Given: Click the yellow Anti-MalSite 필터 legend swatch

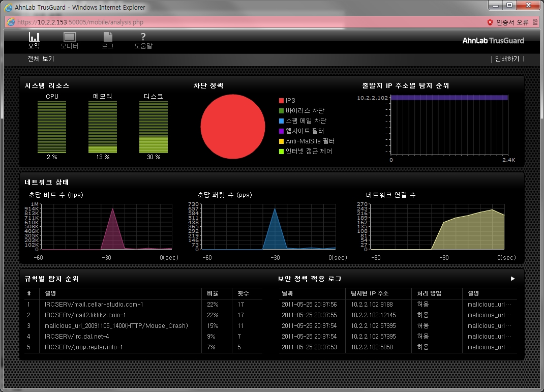Looking at the screenshot, I should click(281, 141).
